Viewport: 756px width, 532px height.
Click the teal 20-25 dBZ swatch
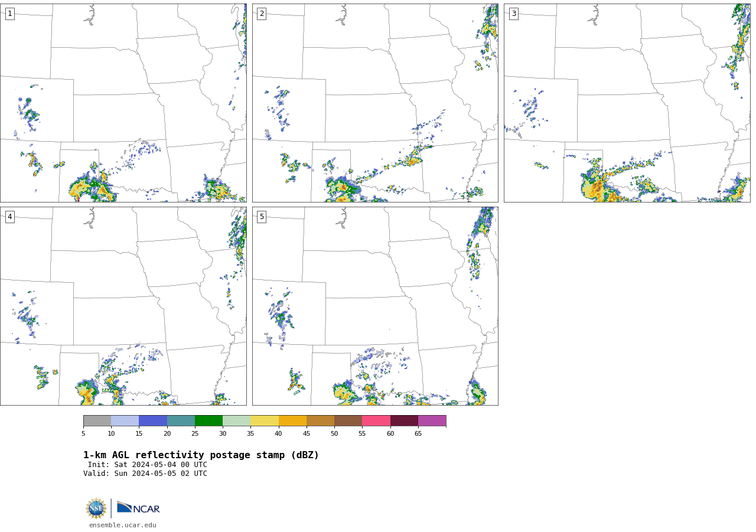(x=181, y=421)
